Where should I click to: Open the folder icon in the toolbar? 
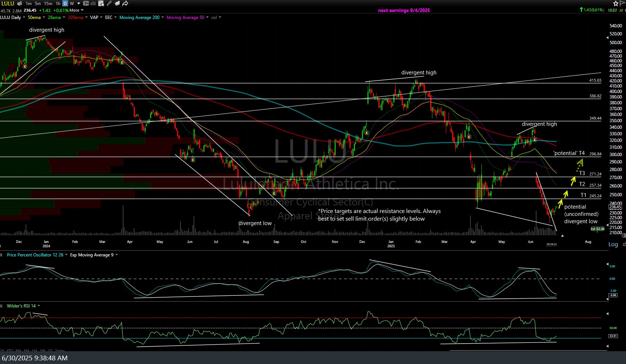tap(117, 4)
